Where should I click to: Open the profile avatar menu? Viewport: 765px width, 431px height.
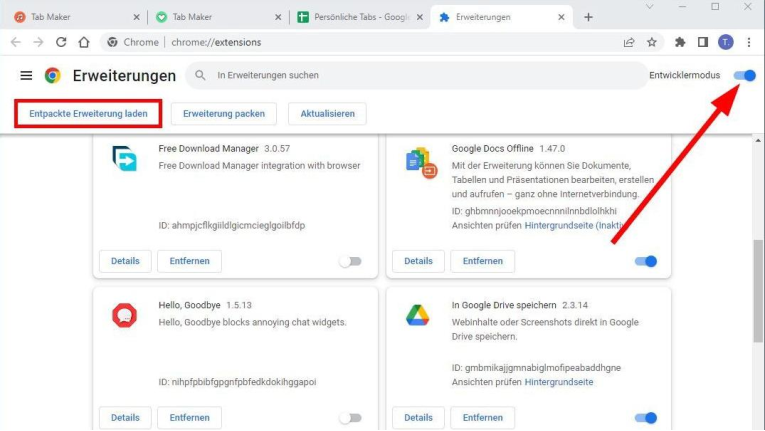[x=725, y=42]
